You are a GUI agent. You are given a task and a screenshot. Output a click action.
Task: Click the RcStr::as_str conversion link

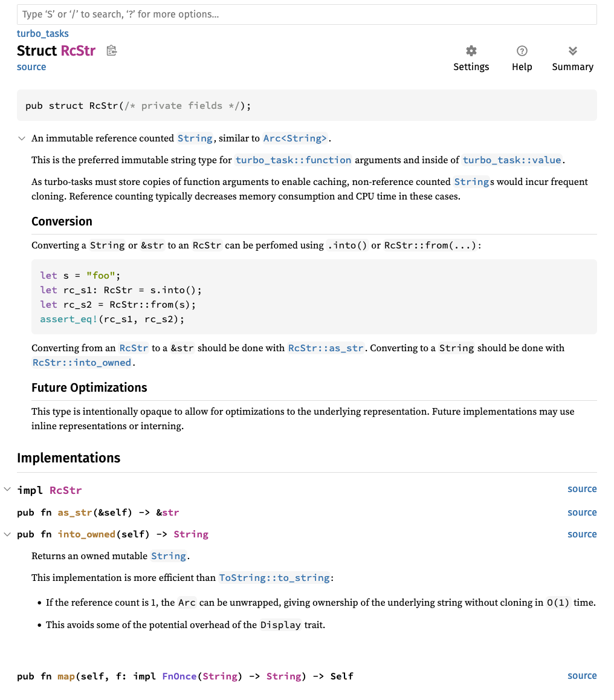pos(326,348)
